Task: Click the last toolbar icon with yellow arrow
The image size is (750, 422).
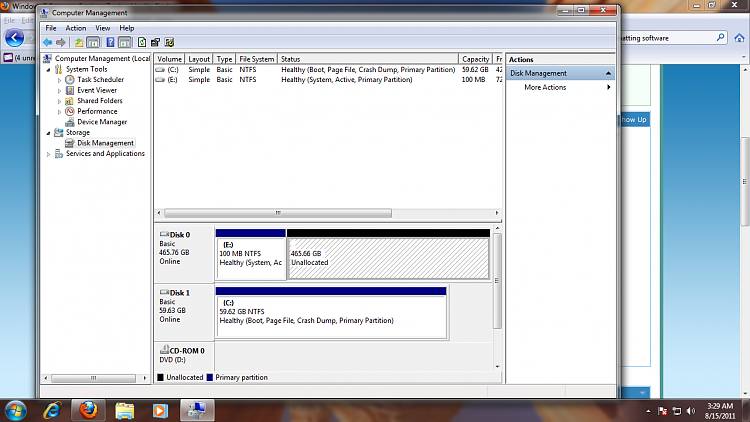Action: pyautogui.click(x=169, y=43)
